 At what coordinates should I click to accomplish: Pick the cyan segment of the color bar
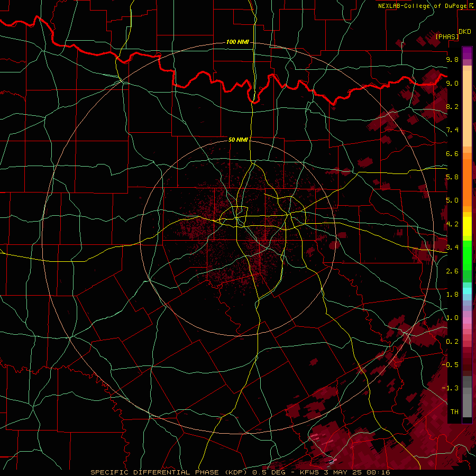click(x=467, y=291)
